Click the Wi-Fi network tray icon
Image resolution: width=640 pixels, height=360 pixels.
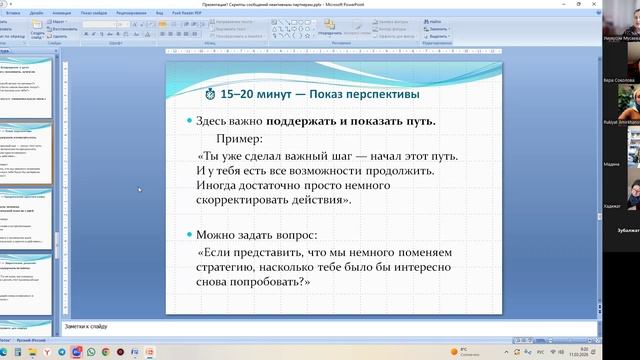click(x=553, y=352)
